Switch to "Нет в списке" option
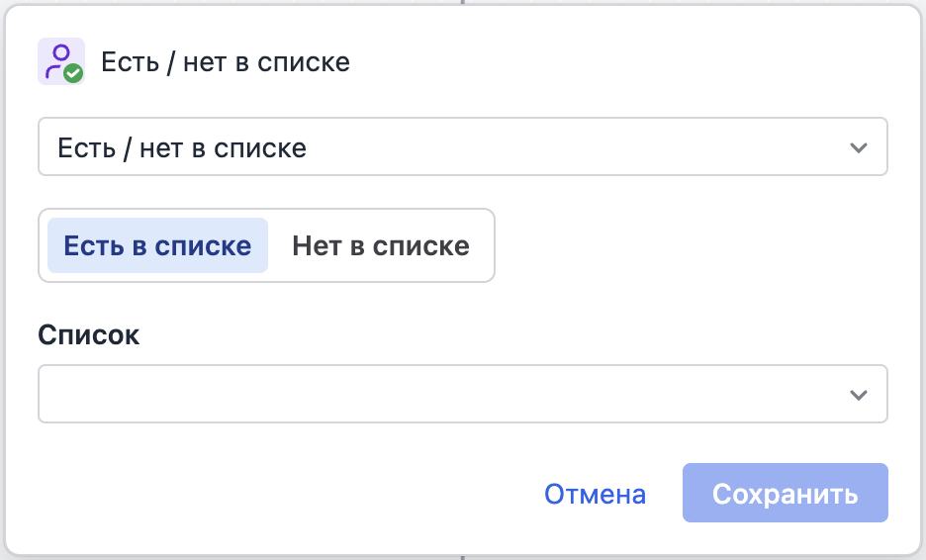Screen dimensions: 926x560 tap(381, 245)
